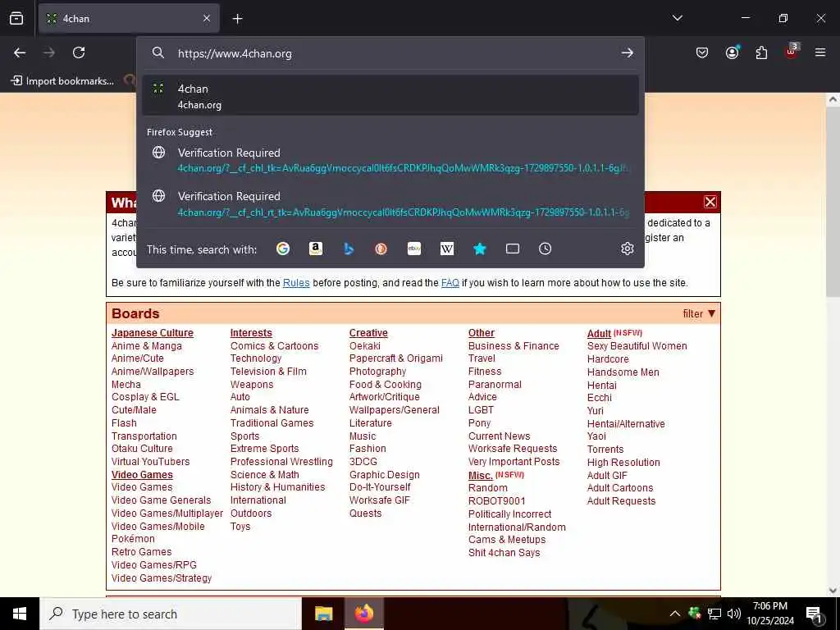The height and width of the screenshot is (630, 840).
Task: Click the Go arrow in address bar
Action: tap(628, 53)
